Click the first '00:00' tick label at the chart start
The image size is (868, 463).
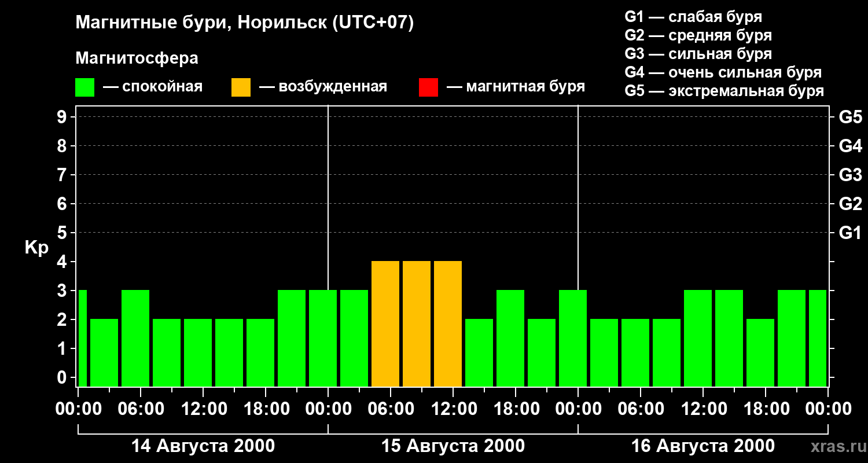pyautogui.click(x=78, y=409)
